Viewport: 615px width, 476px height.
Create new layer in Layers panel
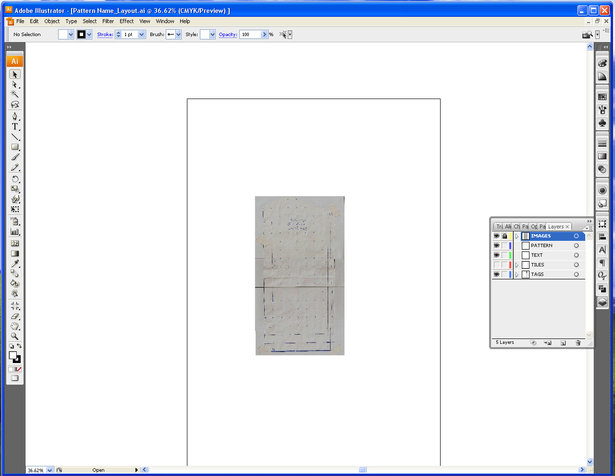coord(563,343)
